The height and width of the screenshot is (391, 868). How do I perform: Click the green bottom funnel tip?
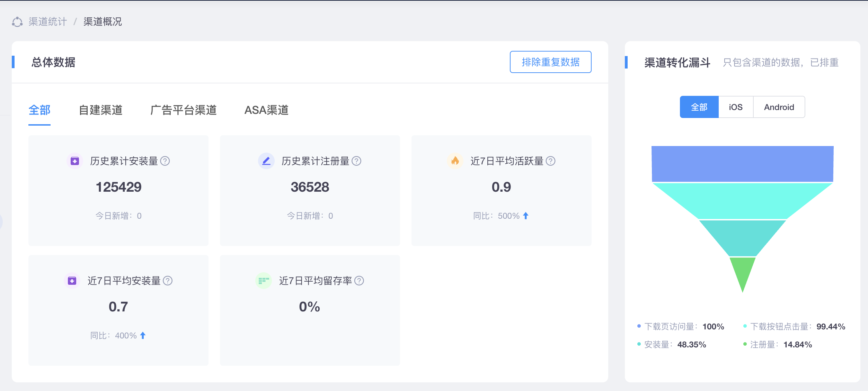pyautogui.click(x=743, y=272)
